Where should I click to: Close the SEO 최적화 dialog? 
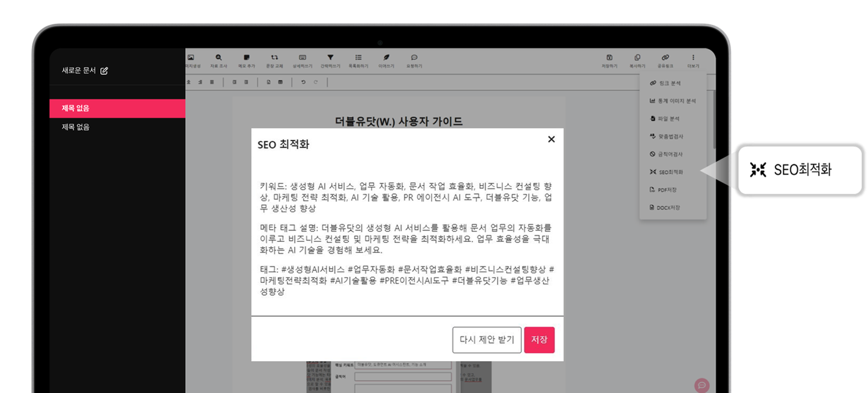(x=551, y=139)
